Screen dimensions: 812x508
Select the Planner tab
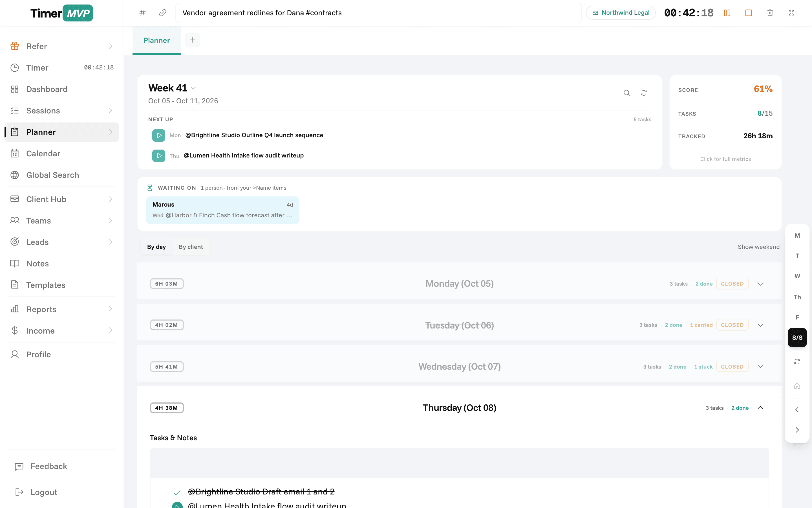pyautogui.click(x=157, y=40)
